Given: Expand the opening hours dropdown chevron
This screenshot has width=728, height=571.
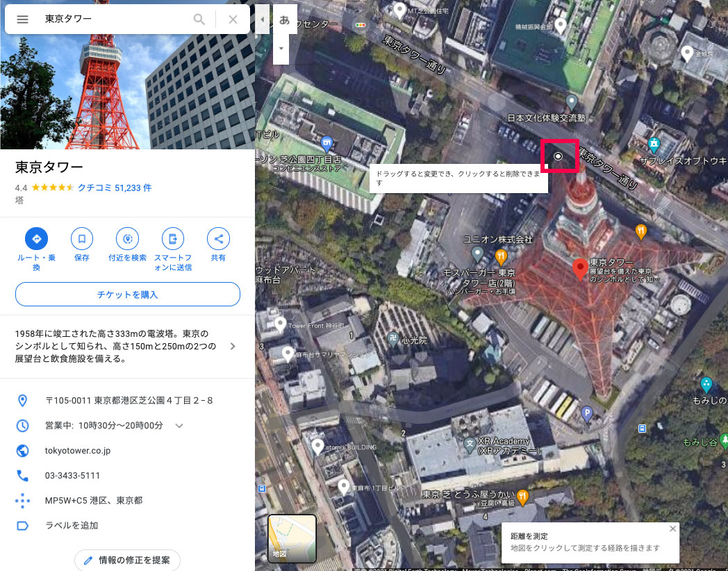Looking at the screenshot, I should click(179, 426).
